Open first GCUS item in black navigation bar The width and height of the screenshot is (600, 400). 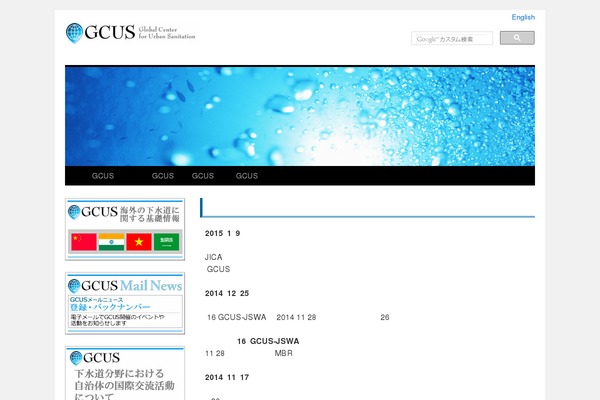103,176
